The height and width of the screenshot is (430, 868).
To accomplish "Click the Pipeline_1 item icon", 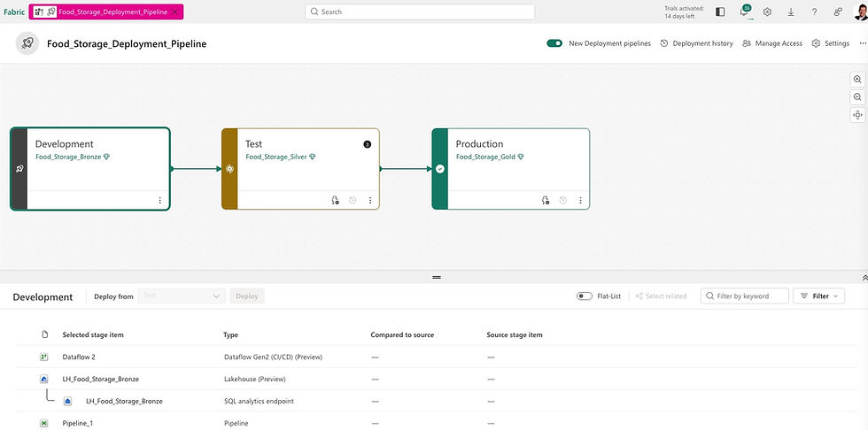I will [x=44, y=423].
